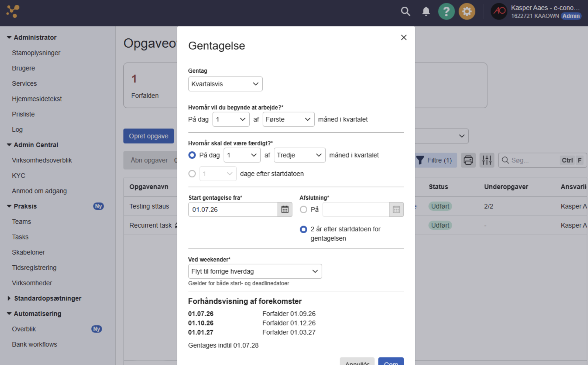This screenshot has width=588, height=365.
Task: Select 'dage efter startdatoen' radio button
Action: pos(192,174)
